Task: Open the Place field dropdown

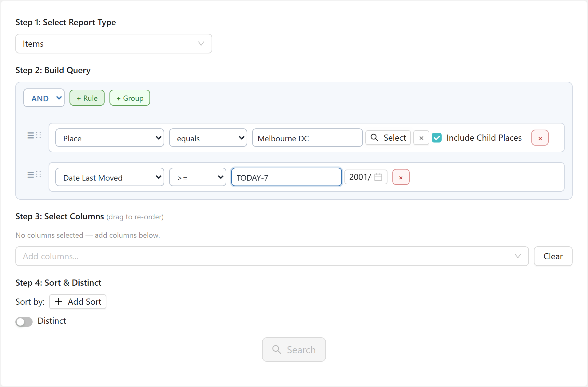Action: pos(110,138)
